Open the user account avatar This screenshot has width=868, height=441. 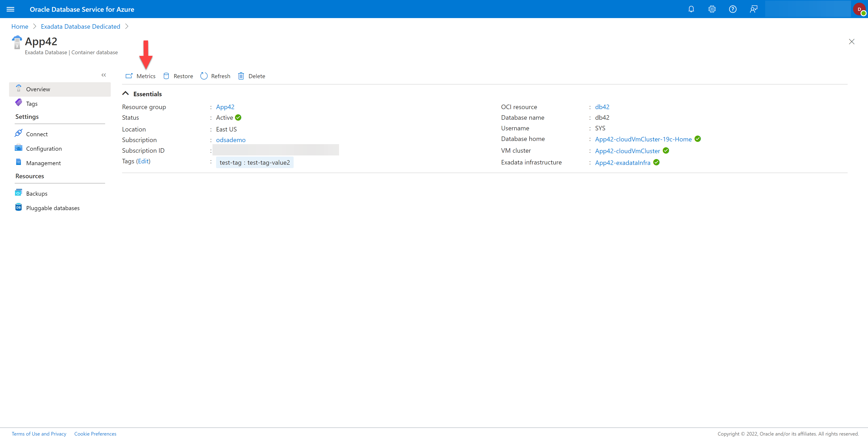pos(860,9)
